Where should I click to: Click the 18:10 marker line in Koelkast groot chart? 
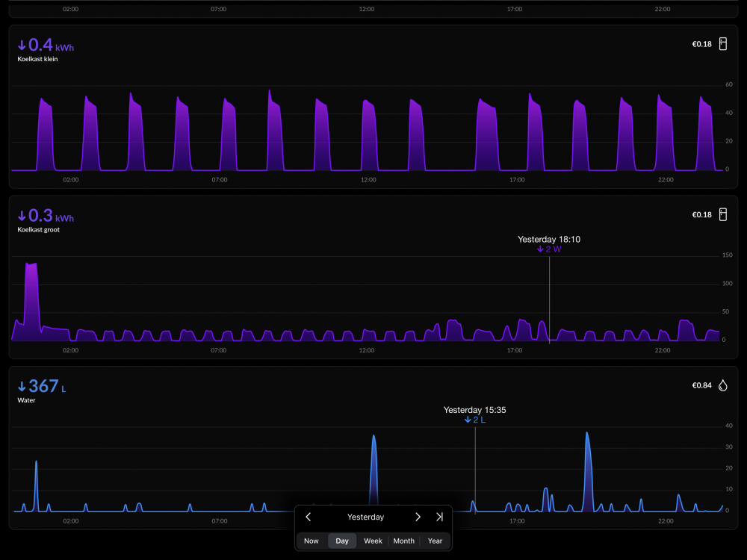pyautogui.click(x=549, y=300)
